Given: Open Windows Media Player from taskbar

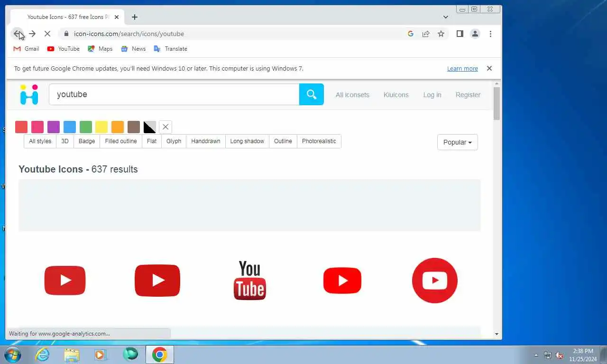Looking at the screenshot, I should [x=100, y=355].
